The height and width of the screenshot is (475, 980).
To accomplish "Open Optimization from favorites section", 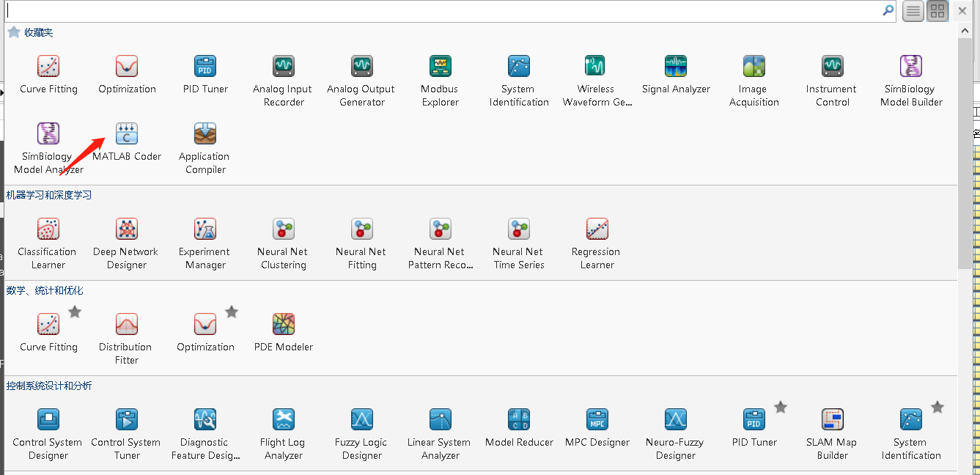I will coord(127,75).
